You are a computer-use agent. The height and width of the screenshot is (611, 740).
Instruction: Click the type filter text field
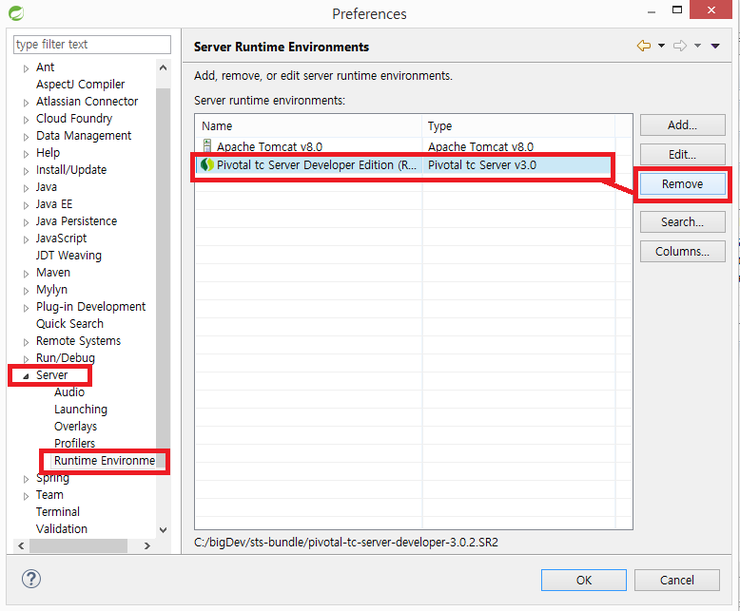pyautogui.click(x=92, y=45)
